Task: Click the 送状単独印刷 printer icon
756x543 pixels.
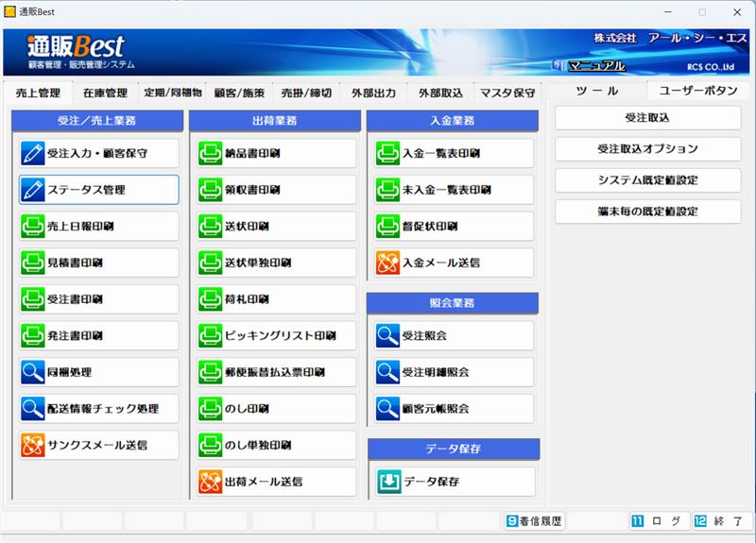Action: tap(210, 263)
